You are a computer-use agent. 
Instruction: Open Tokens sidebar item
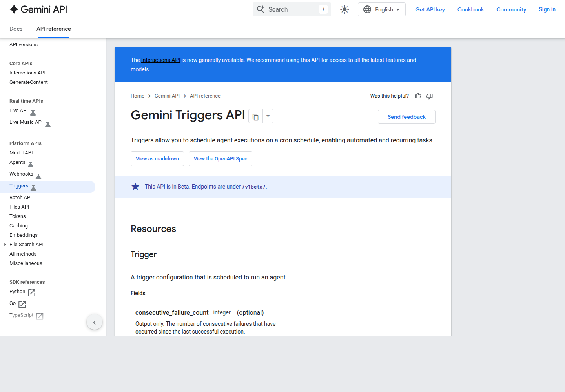click(x=18, y=216)
